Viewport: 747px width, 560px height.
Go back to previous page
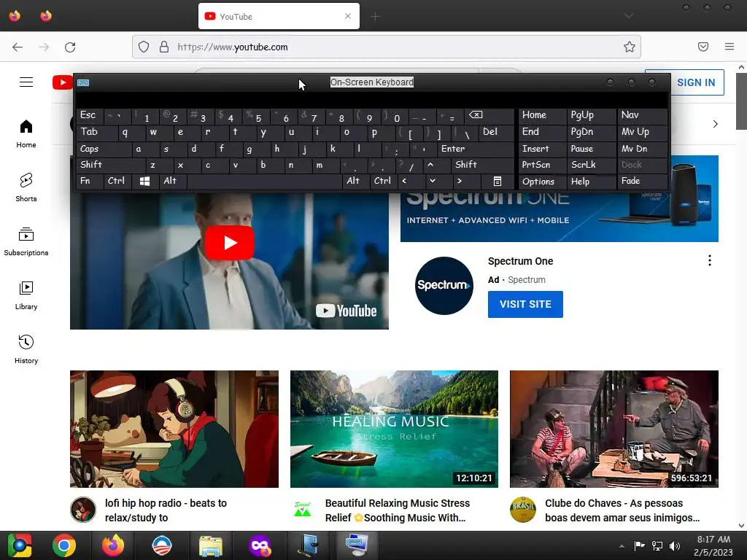18,47
